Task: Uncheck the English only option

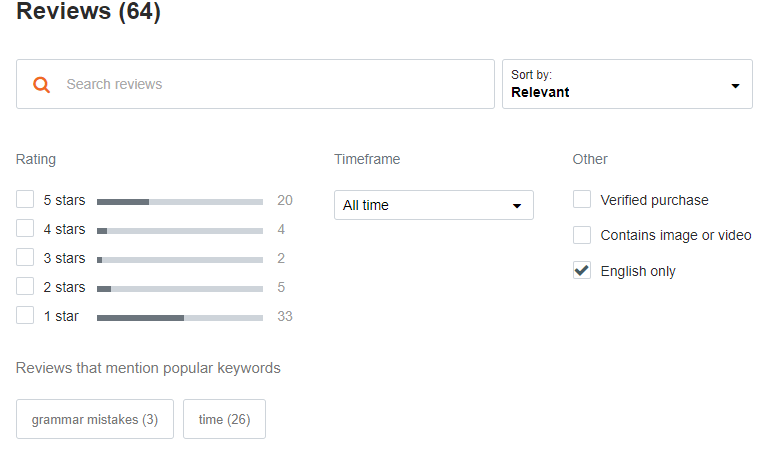Action: point(582,271)
